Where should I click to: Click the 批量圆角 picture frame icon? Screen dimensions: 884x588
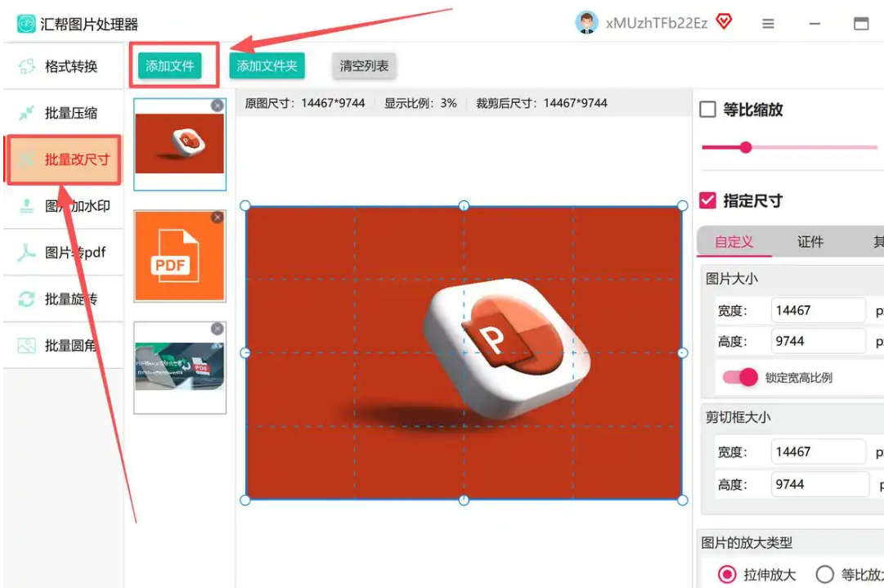click(26, 345)
